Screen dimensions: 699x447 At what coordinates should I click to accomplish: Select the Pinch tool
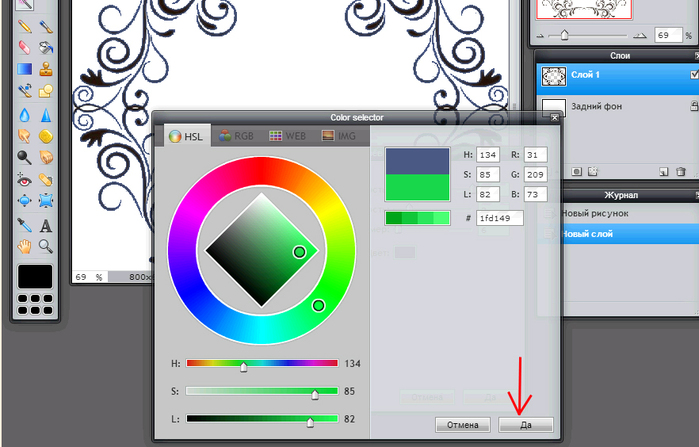click(x=45, y=201)
